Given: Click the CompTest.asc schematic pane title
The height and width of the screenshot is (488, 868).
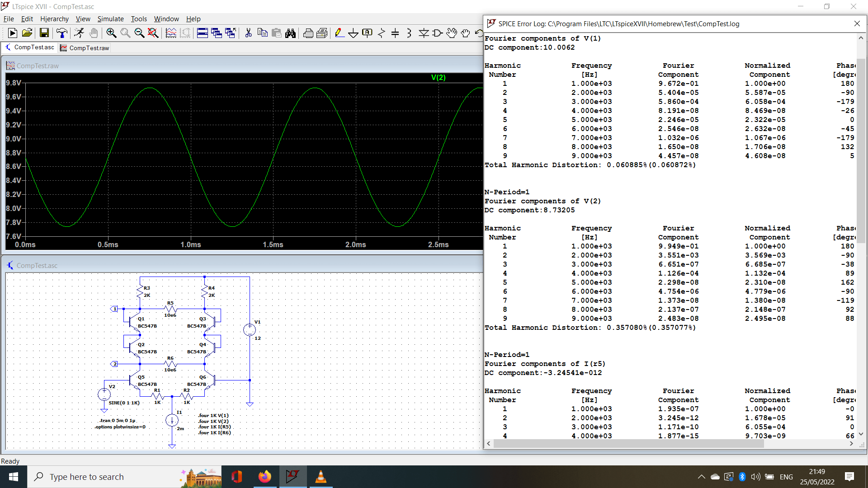Looking at the screenshot, I should [x=37, y=266].
